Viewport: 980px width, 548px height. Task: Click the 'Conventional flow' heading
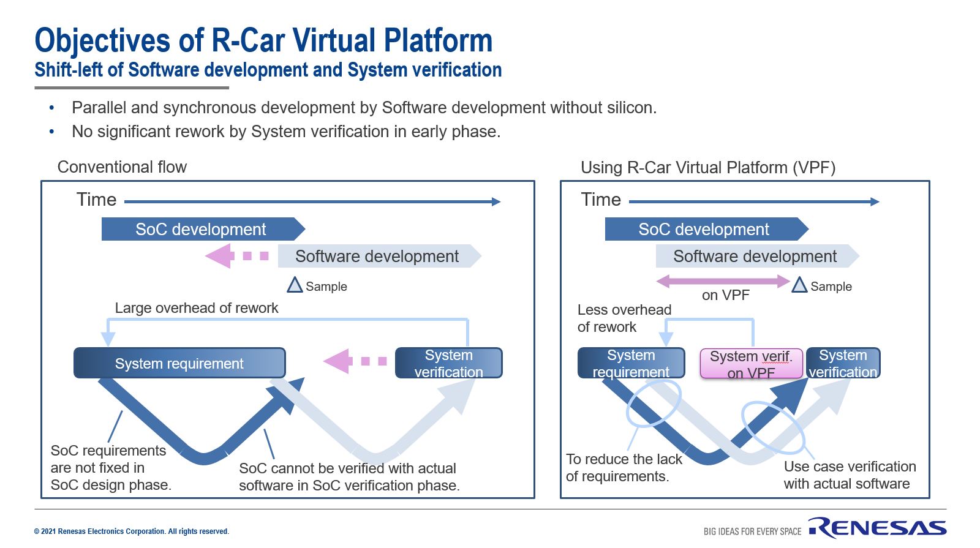click(x=122, y=167)
